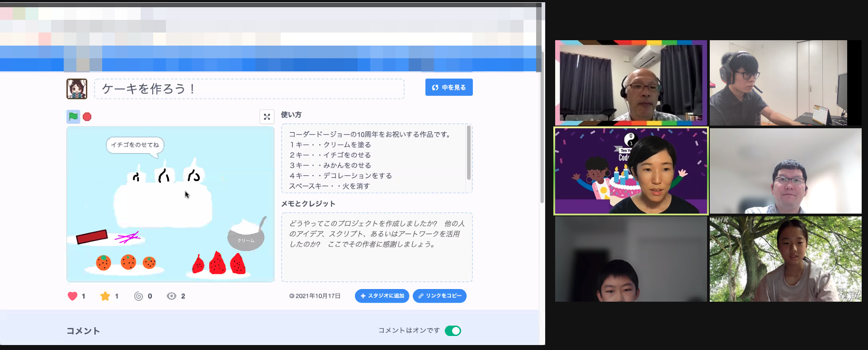
Task: Love the project with the heart icon
Action: [72, 296]
